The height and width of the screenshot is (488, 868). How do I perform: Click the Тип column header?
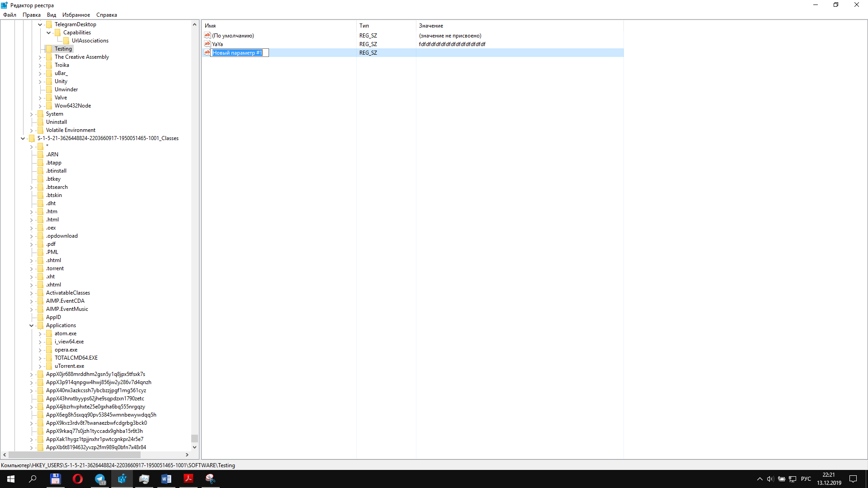coord(386,26)
